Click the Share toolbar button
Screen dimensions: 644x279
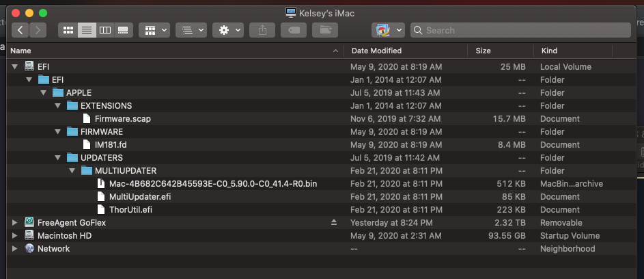pos(262,30)
